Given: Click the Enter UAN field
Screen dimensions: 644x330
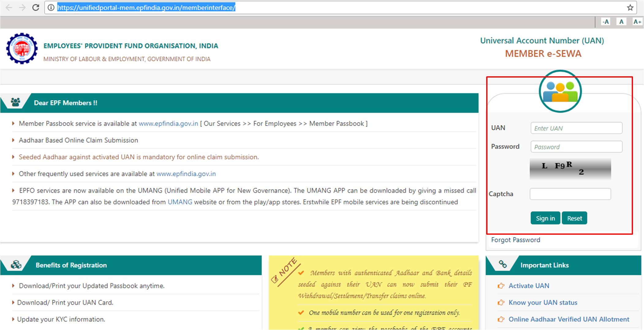Looking at the screenshot, I should point(576,128).
